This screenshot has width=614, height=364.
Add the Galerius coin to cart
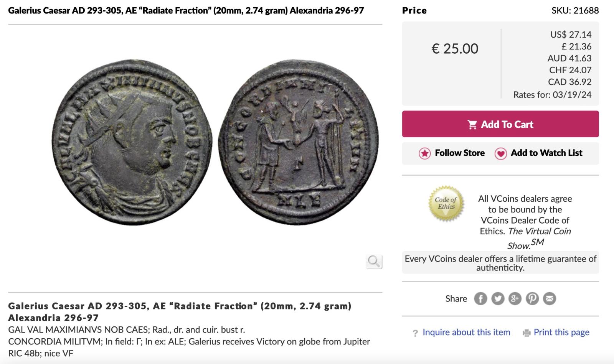(x=500, y=124)
